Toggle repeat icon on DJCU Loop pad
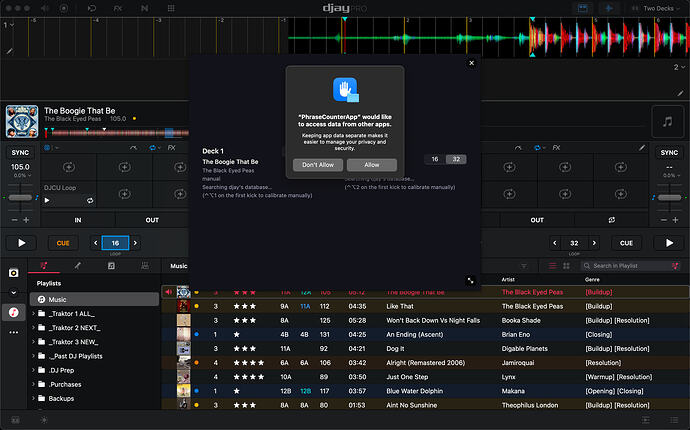This screenshot has height=430, width=690. pyautogui.click(x=90, y=200)
